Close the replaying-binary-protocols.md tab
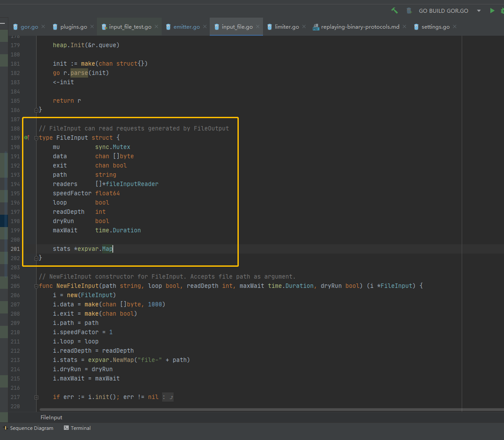This screenshot has height=440, width=504. tap(404, 26)
